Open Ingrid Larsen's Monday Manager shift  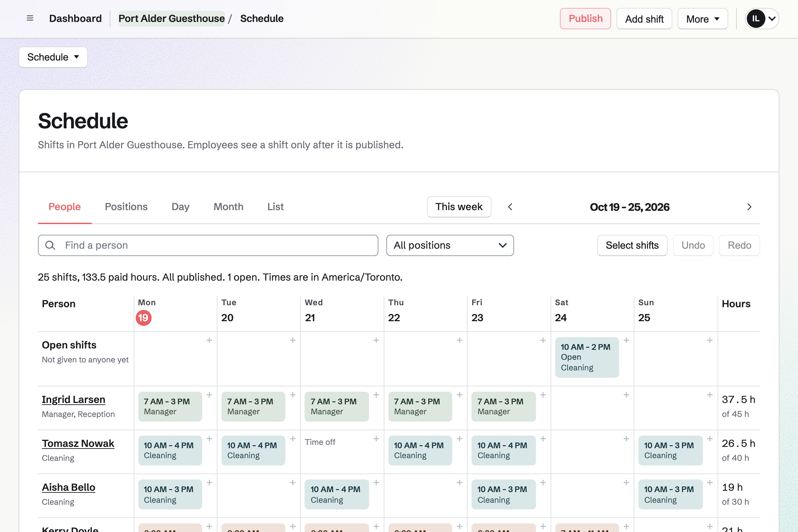170,406
